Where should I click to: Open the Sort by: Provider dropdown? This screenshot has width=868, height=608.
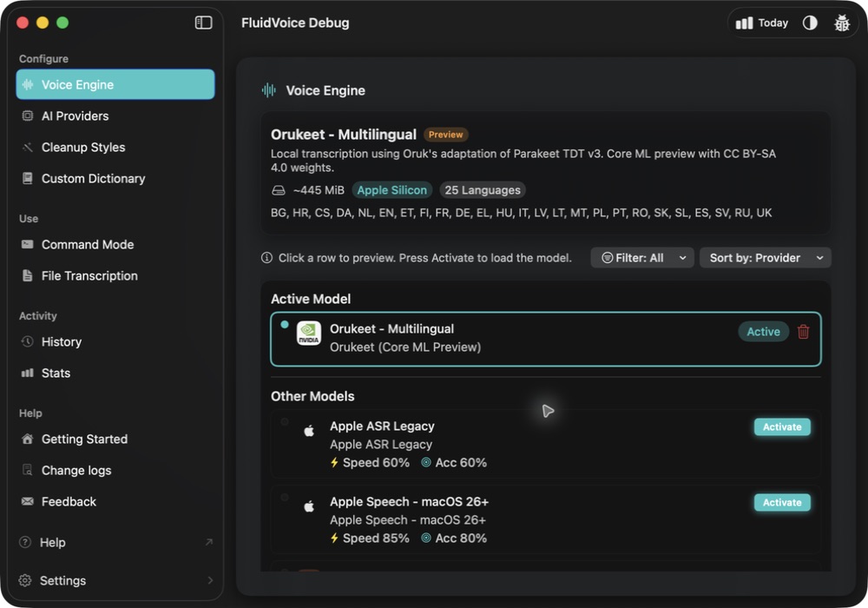[x=765, y=258]
